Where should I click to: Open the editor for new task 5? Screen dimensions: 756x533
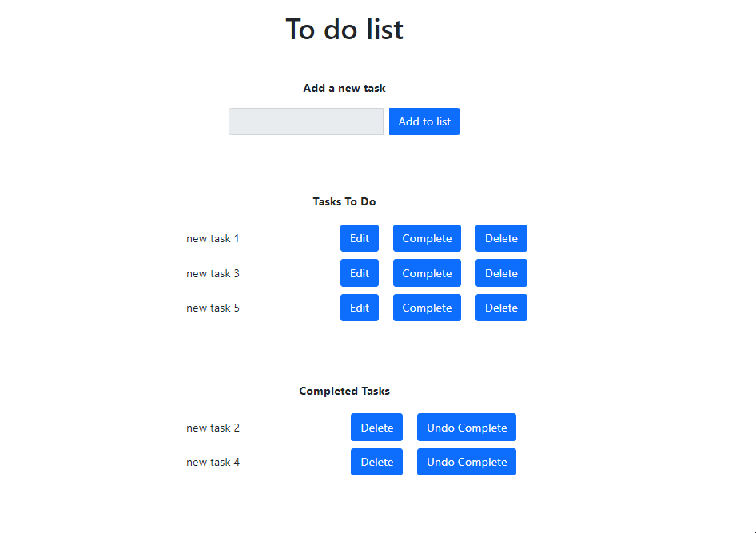(359, 308)
